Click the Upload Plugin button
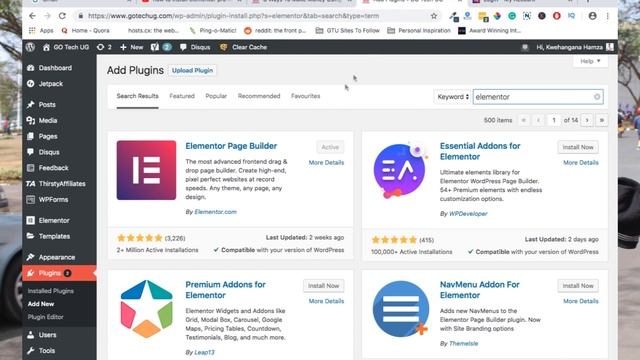The width and height of the screenshot is (640, 360). pyautogui.click(x=192, y=70)
